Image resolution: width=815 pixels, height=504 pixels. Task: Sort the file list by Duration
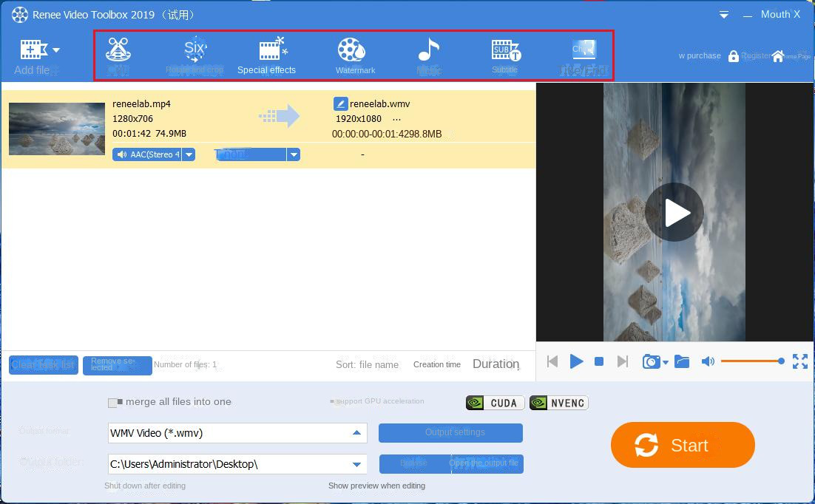pos(496,364)
